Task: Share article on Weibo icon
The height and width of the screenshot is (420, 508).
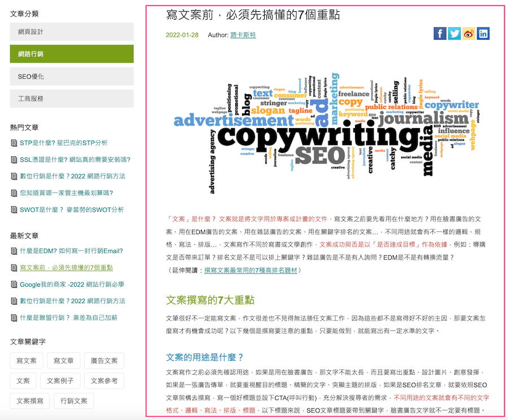Action: 468,33
